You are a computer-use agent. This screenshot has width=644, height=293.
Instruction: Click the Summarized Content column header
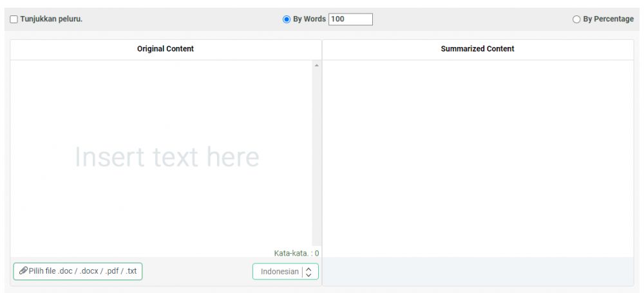[x=477, y=49]
